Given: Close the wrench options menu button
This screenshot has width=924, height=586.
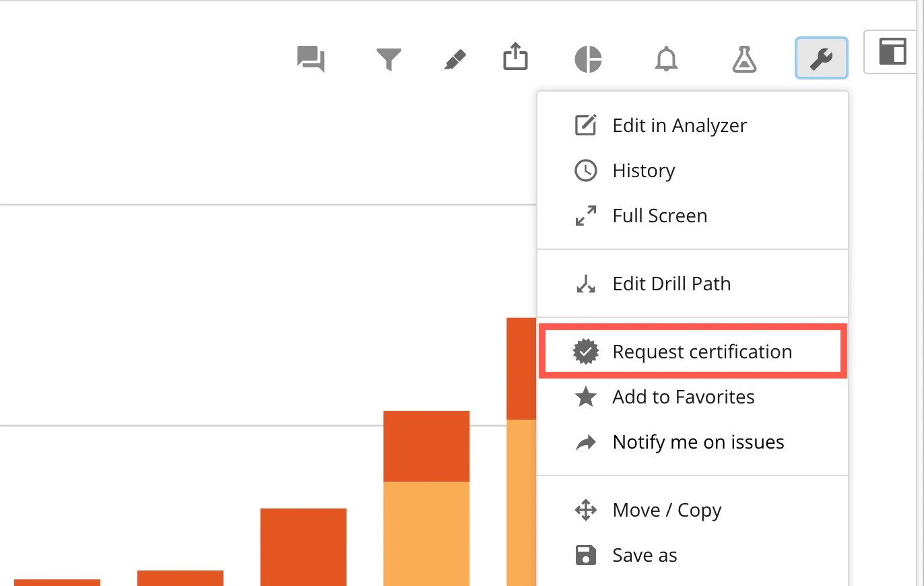Looking at the screenshot, I should pos(822,58).
